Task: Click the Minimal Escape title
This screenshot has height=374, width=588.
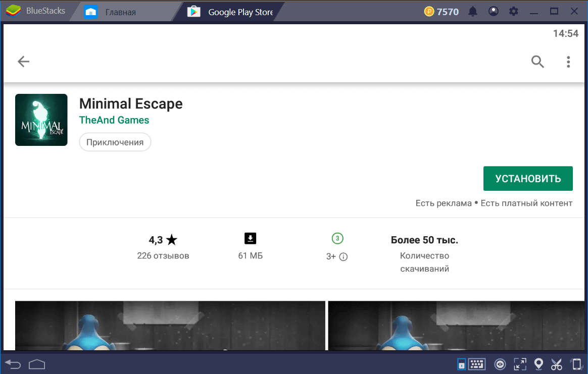Action: (131, 103)
